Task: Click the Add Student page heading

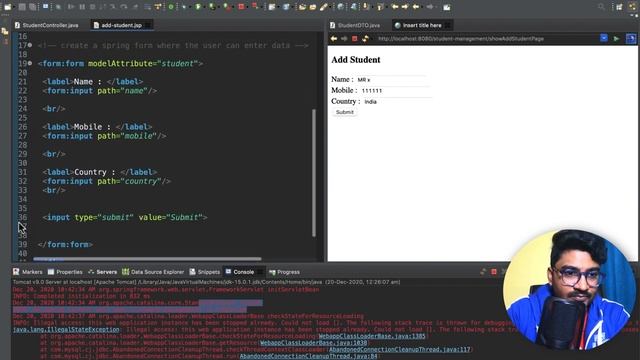Action: click(x=356, y=60)
